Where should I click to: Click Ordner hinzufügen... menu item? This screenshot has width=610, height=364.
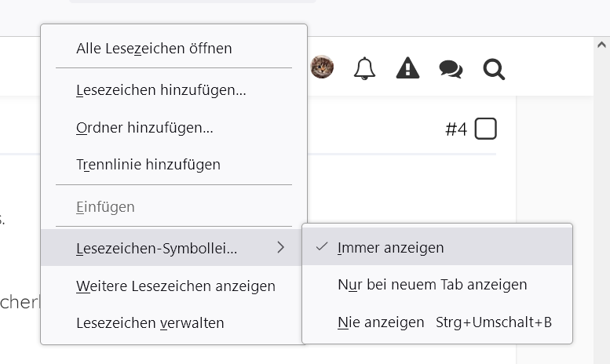pyautogui.click(x=144, y=127)
